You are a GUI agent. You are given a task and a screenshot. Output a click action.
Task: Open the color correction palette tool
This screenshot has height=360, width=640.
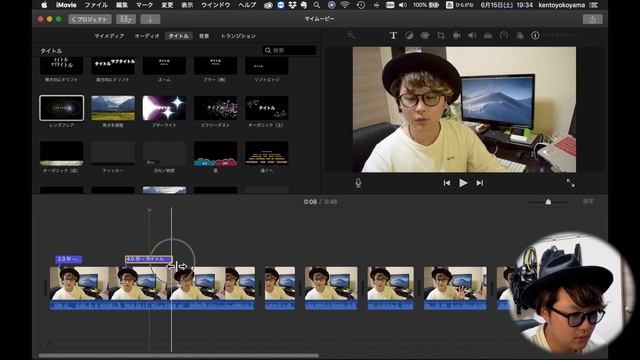424,36
